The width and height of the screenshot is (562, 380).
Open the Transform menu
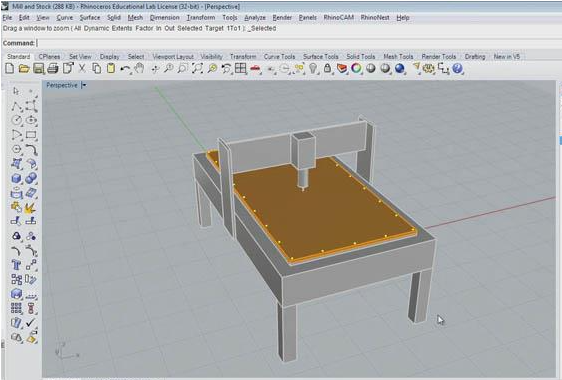point(201,18)
